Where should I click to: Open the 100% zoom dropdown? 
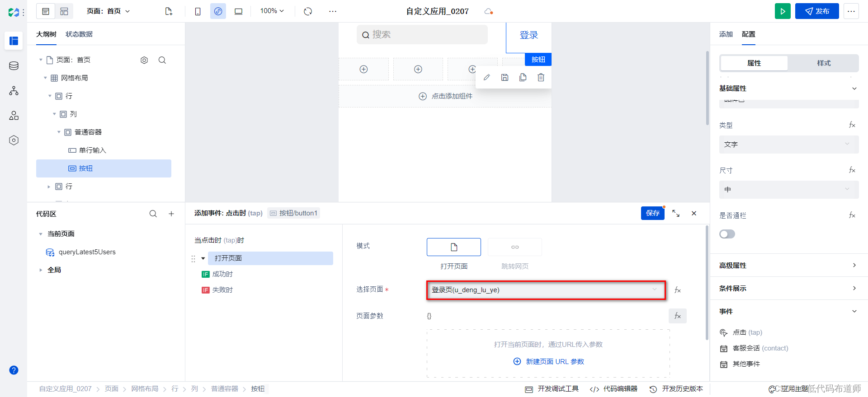click(272, 11)
